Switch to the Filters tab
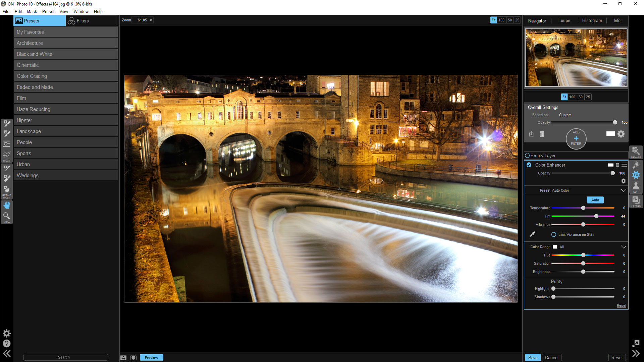The image size is (644, 362). (92, 21)
